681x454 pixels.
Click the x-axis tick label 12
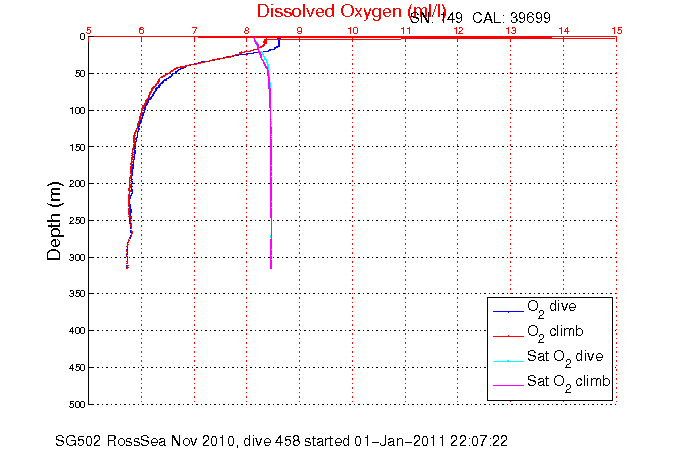(x=458, y=30)
